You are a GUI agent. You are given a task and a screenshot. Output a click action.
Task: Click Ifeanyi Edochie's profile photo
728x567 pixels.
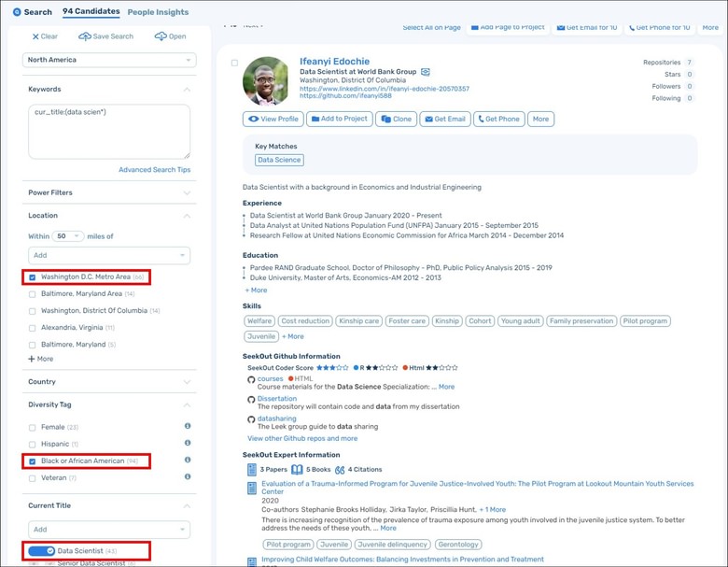click(266, 81)
